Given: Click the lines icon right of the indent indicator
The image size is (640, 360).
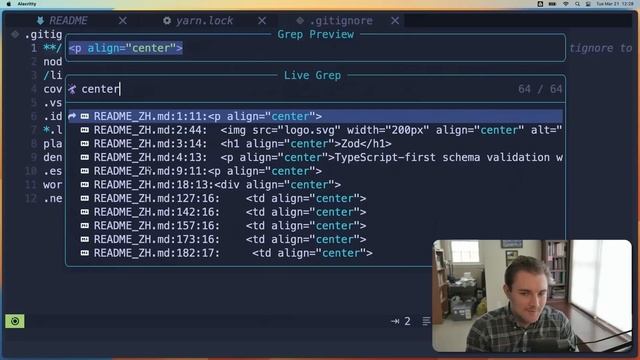Looking at the screenshot, I should [x=426, y=321].
